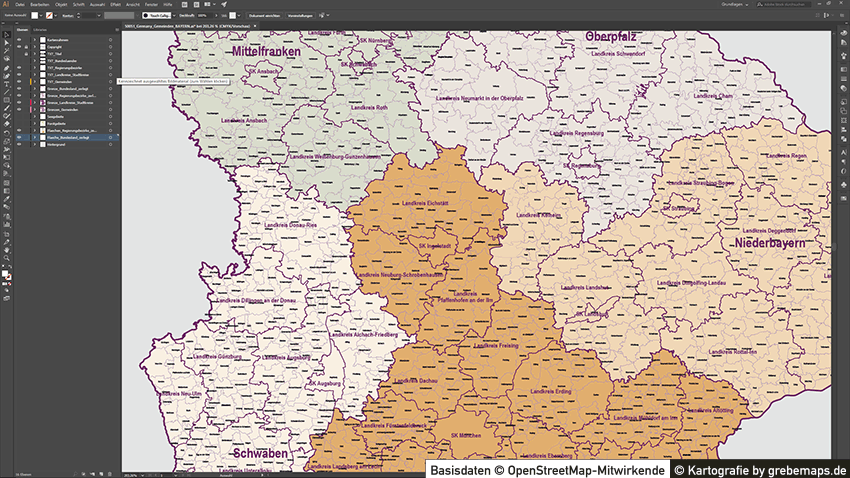Click the fill color swatch in control bar
850x478 pixels.
pos(35,16)
